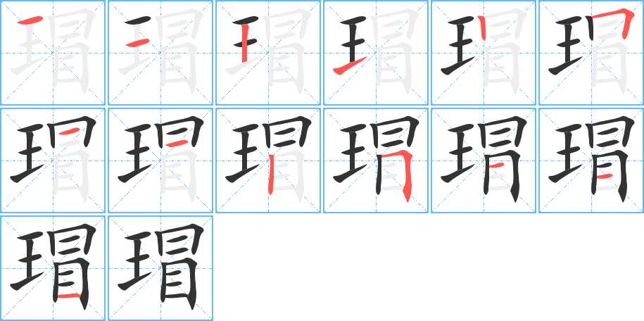644x321 pixels.
Task: Select the step with the first red inner stroke of 目
Action: pyautogui.click(x=484, y=160)
